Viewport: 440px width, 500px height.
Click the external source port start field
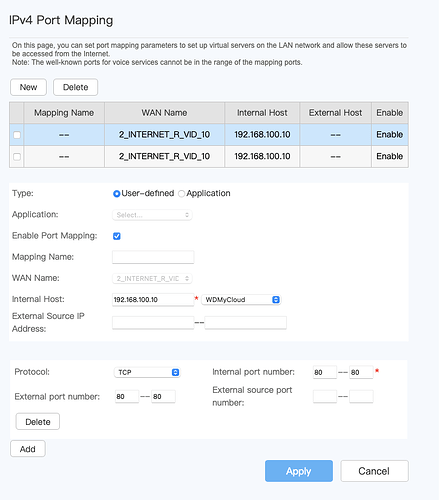click(x=325, y=397)
